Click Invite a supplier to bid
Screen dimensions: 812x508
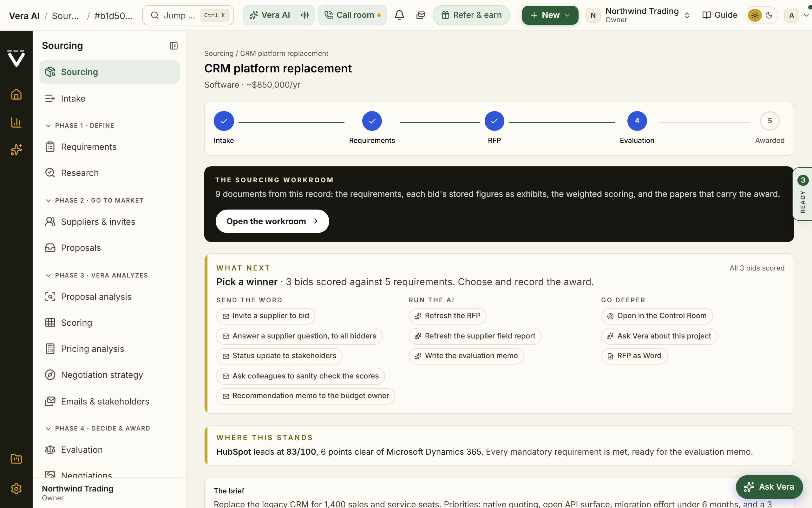(265, 316)
